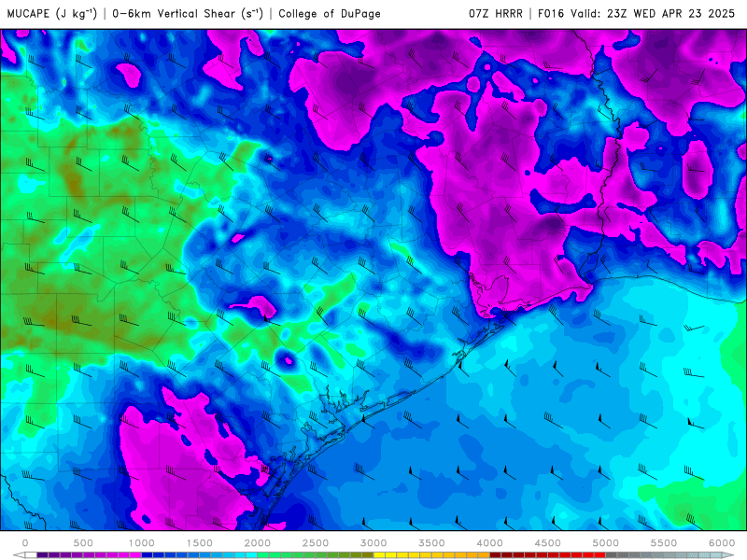The image size is (747, 560).
Task: Click the MUCAPE (J kg⁻¹) title label
Action: (52, 13)
